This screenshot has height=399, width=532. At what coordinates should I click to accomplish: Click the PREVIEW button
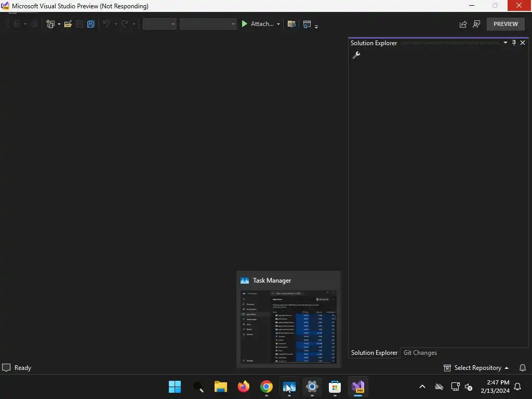(506, 24)
